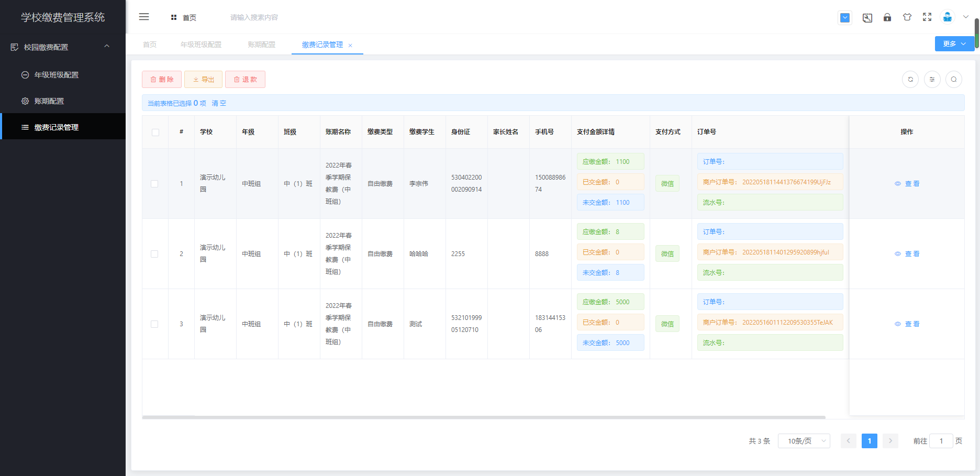Click the refresh table circular icon
The width and height of the screenshot is (980, 476).
[910, 80]
